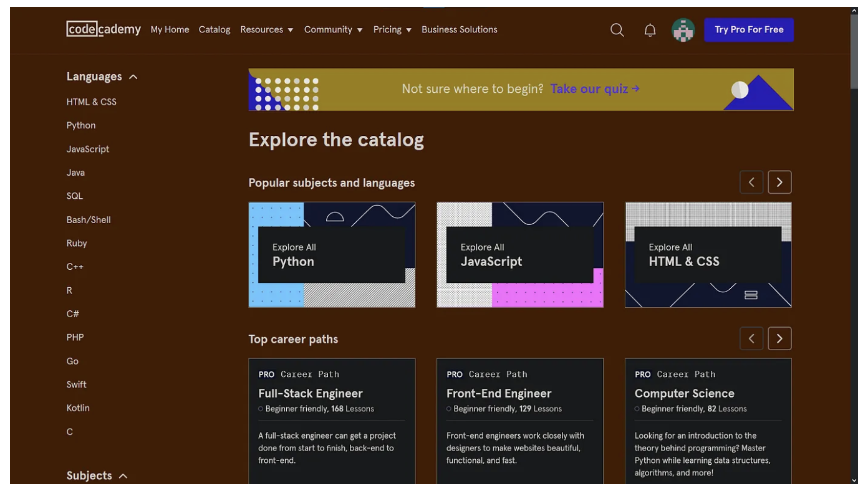Viewport: 868px width, 491px height.
Task: Collapse the Subjects section
Action: click(97, 475)
